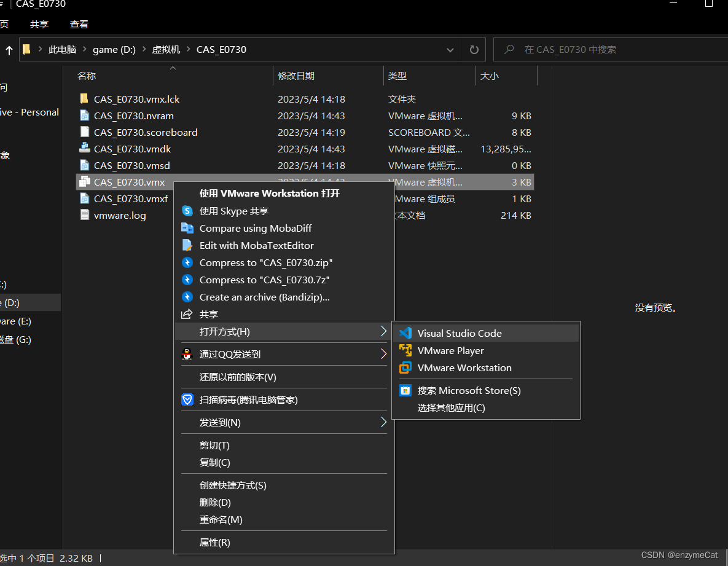Click the MobaDiff compare icon

[187, 228]
